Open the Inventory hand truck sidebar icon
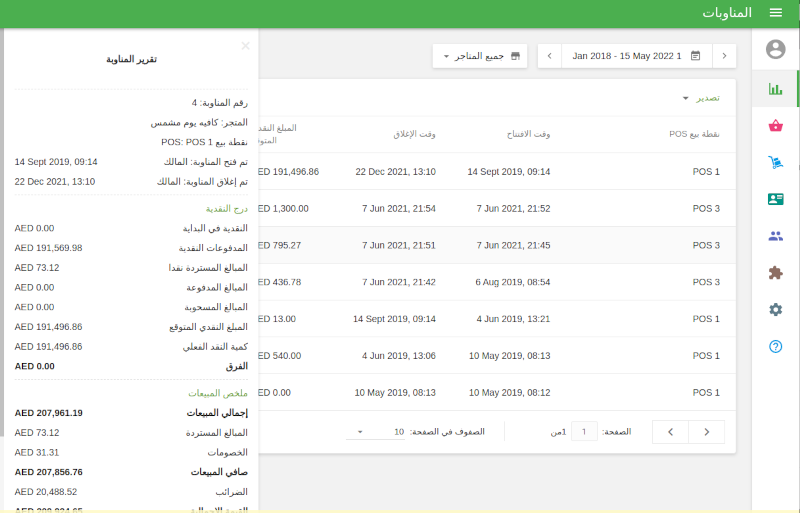 [776, 162]
